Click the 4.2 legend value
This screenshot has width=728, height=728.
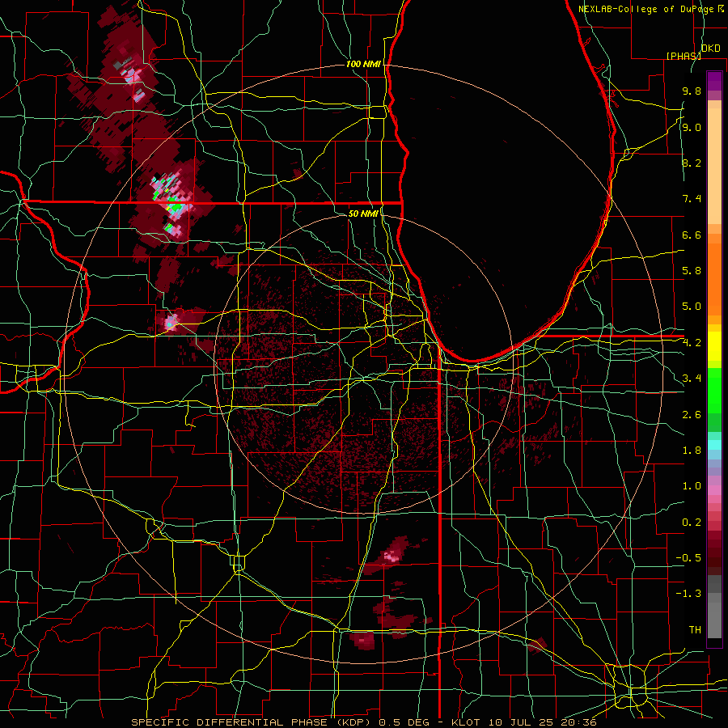coord(692,343)
